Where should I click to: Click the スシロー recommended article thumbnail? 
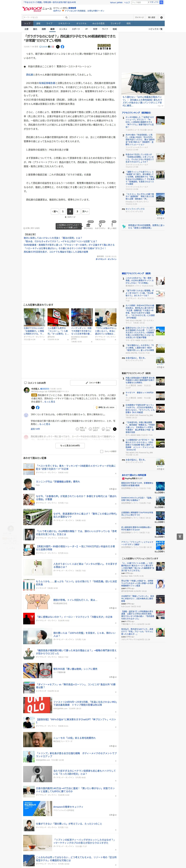[58, 317]
